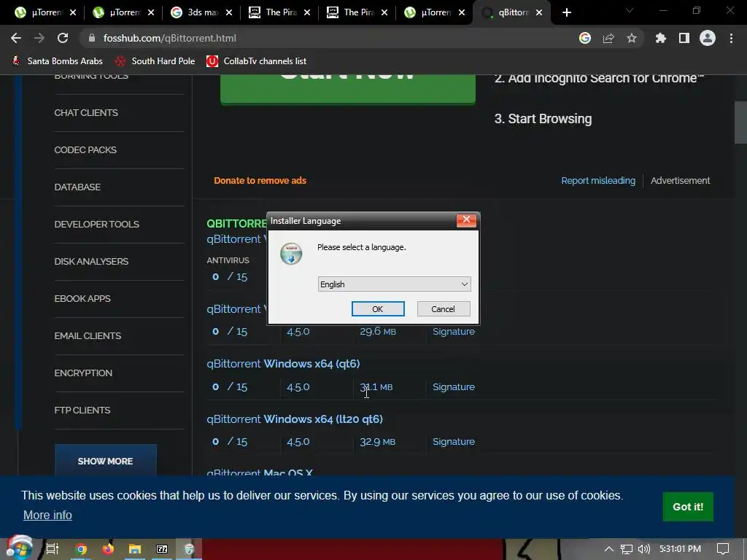
Task: Open File Explorer from the taskbar
Action: 135,549
